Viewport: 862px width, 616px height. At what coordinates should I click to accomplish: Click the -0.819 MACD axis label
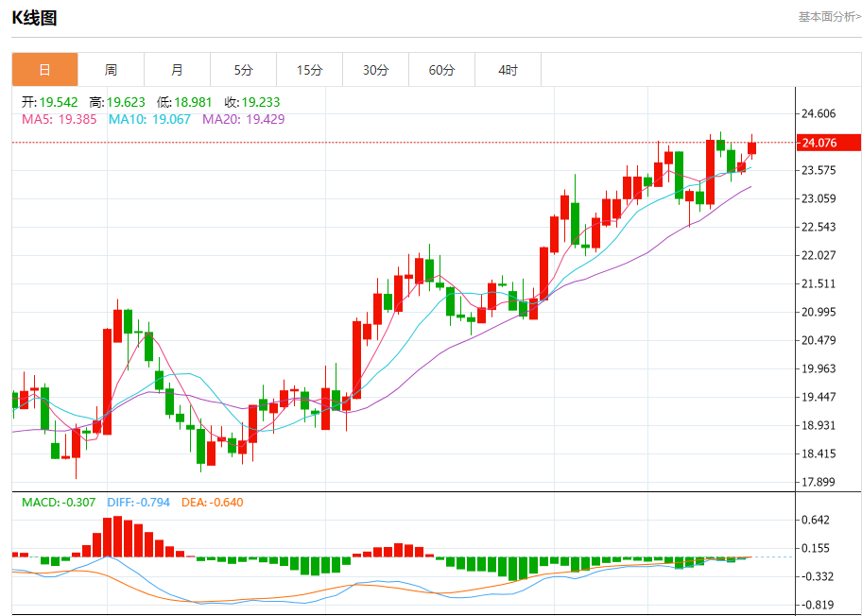pos(816,605)
